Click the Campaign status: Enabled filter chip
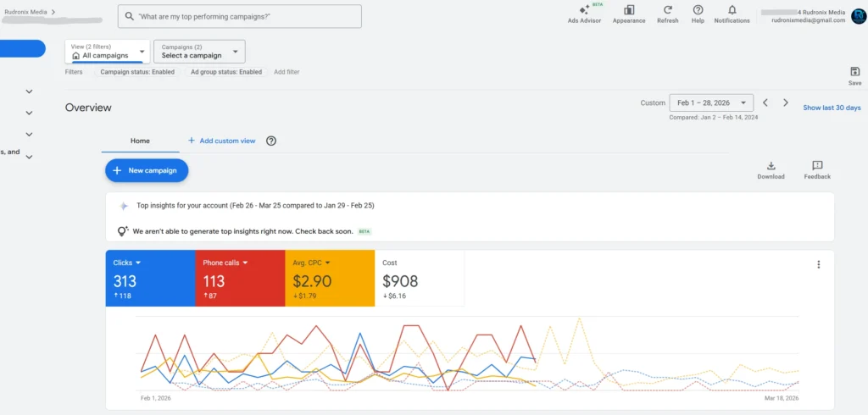The width and height of the screenshot is (868, 415). coord(137,72)
